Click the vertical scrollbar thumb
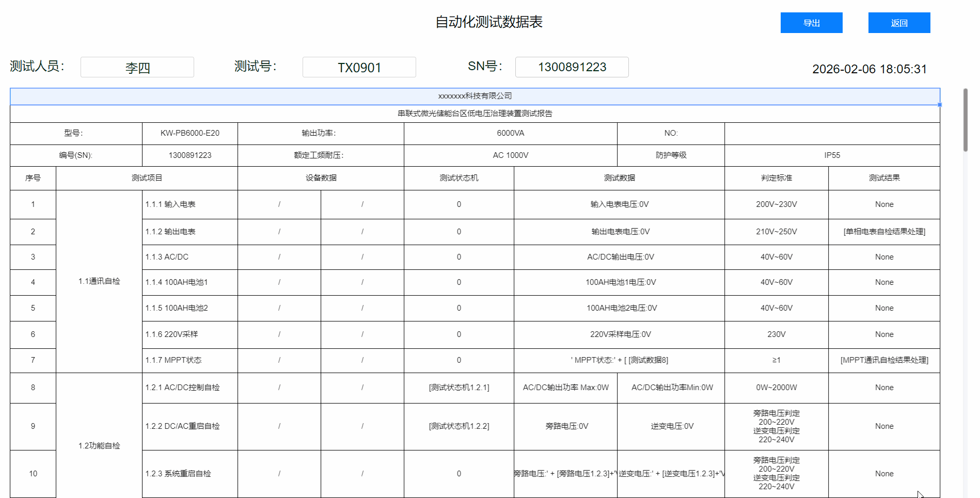 pyautogui.click(x=965, y=120)
